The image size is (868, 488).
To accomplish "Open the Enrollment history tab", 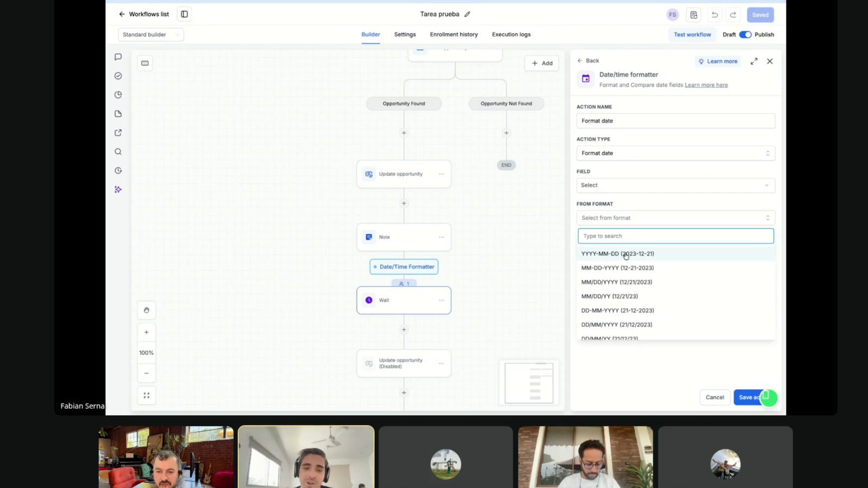I will pyautogui.click(x=454, y=35).
